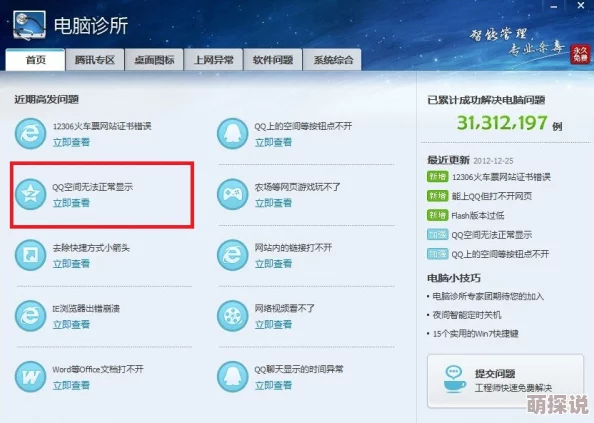This screenshot has width=594, height=423.
Task: Click the QQ penguin icon beside QQ上的空间等按钮点不开
Action: coord(232,133)
